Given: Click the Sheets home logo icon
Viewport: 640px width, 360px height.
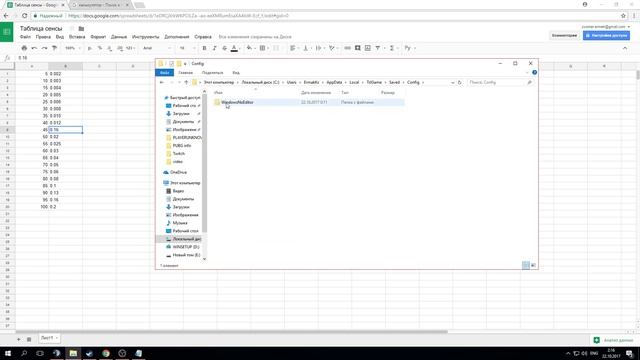Looking at the screenshot, I should (7, 32).
